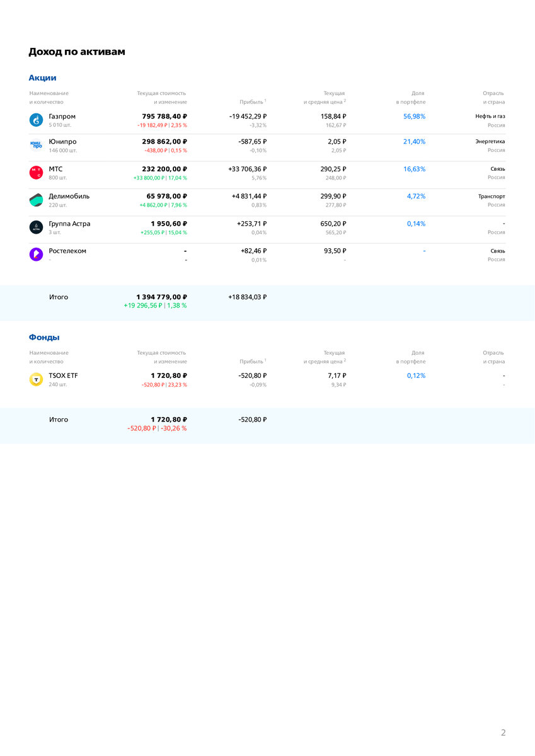This screenshot has height=756, width=535.
Task: Click Газпром change -19 182,49 ₽ | 2,35 %
Action: tap(162, 125)
